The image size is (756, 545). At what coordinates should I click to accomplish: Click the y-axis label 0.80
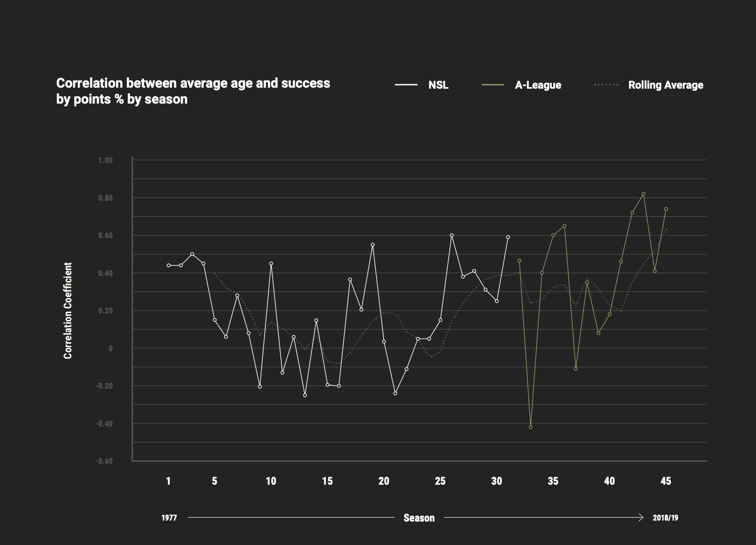click(x=105, y=198)
